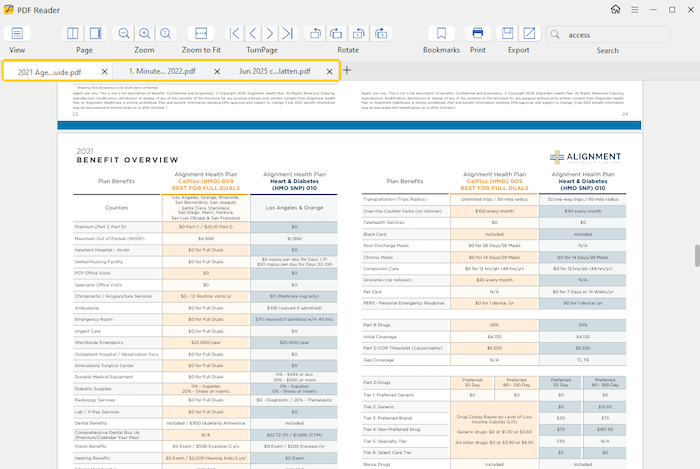Go to the previous page arrow
This screenshot has height=469, width=700.
pyautogui.click(x=253, y=33)
